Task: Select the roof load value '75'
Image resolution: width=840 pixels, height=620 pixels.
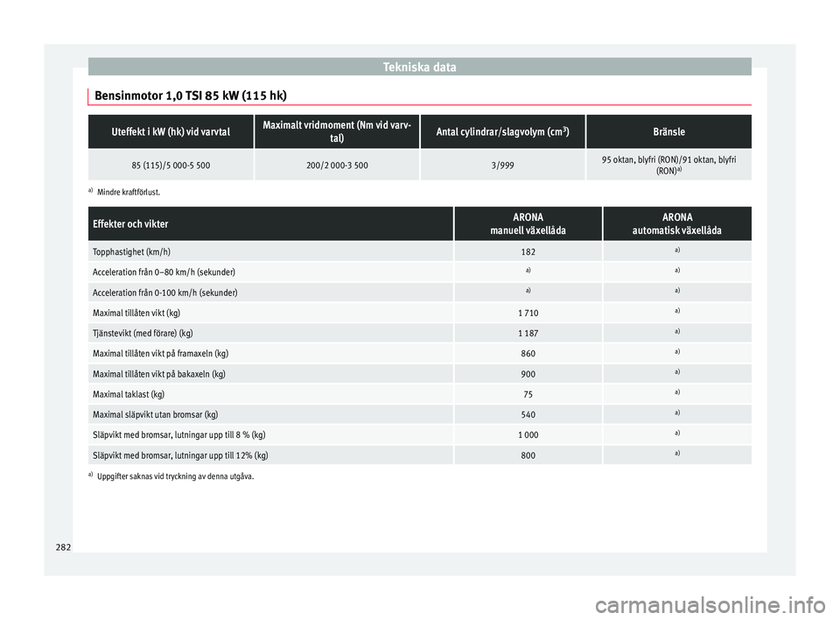Action: [528, 394]
